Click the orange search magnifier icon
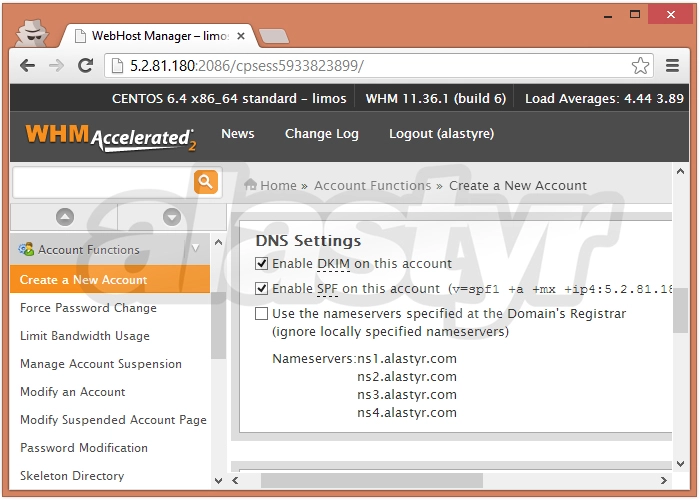Viewport: 700px width, 500px height. (x=205, y=181)
